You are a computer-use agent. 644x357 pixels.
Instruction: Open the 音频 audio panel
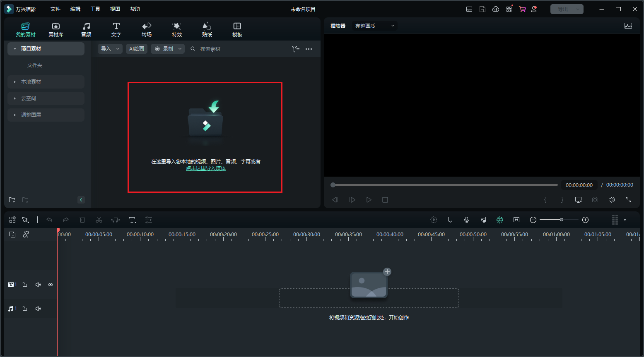(x=86, y=30)
